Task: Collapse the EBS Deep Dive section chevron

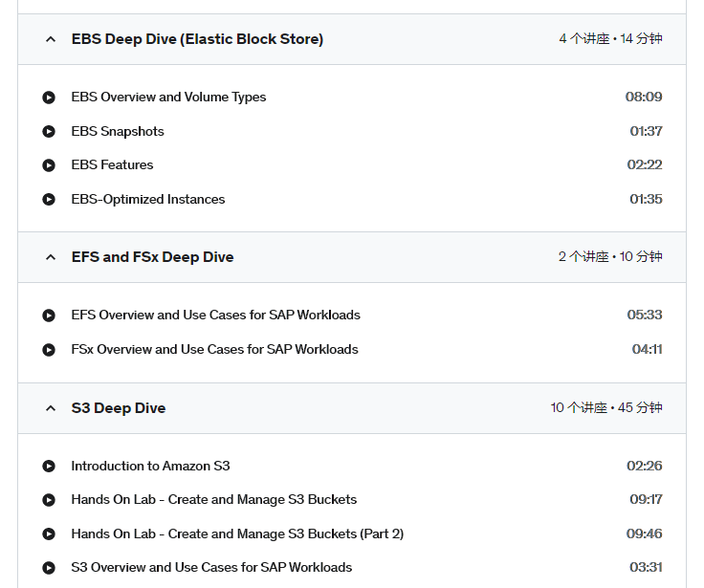Action: 51,39
